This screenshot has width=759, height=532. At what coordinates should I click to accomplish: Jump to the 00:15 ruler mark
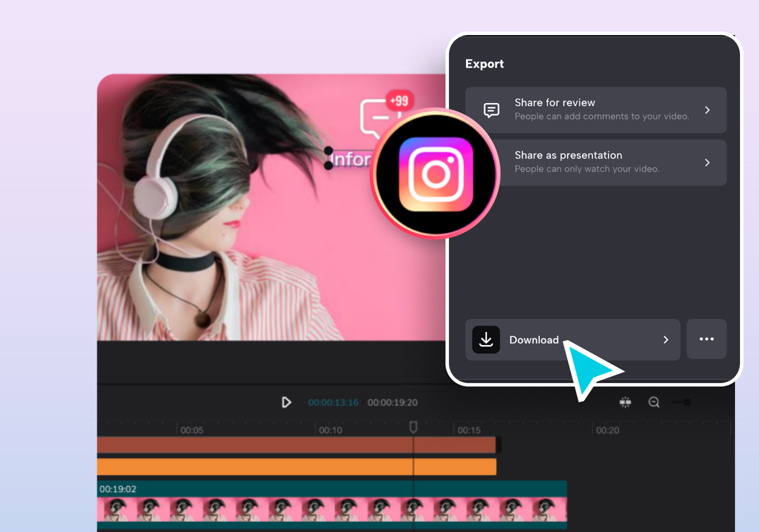[x=469, y=430]
